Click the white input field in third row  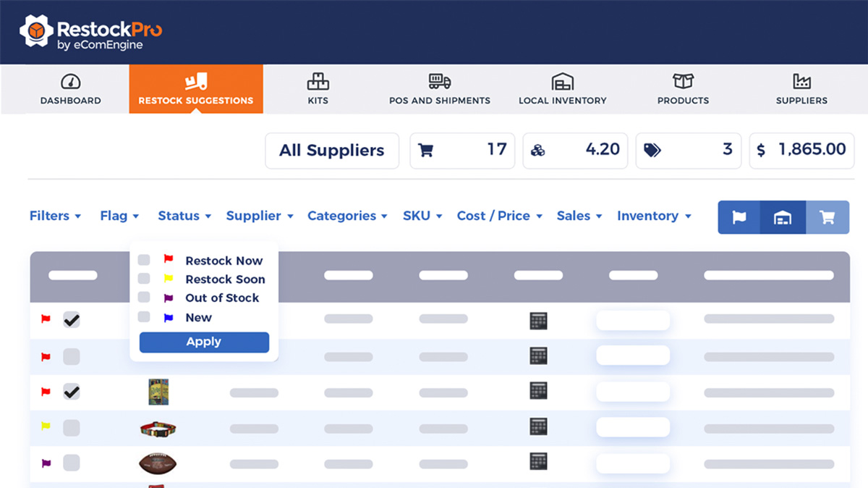[x=633, y=392]
